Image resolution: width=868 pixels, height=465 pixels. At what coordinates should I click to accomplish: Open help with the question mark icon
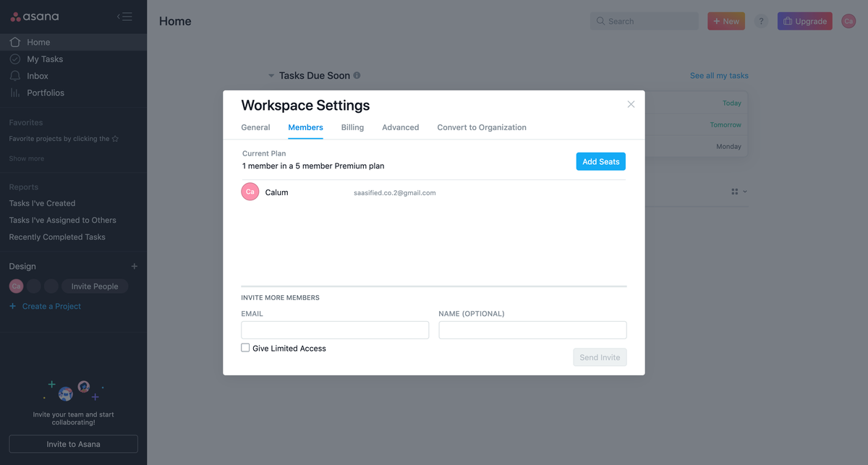[761, 21]
